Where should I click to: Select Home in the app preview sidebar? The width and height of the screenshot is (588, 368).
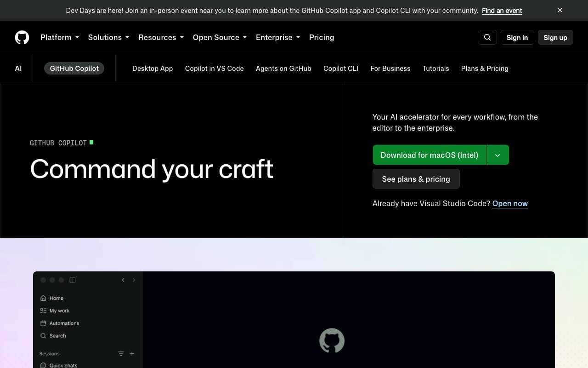(x=52, y=298)
